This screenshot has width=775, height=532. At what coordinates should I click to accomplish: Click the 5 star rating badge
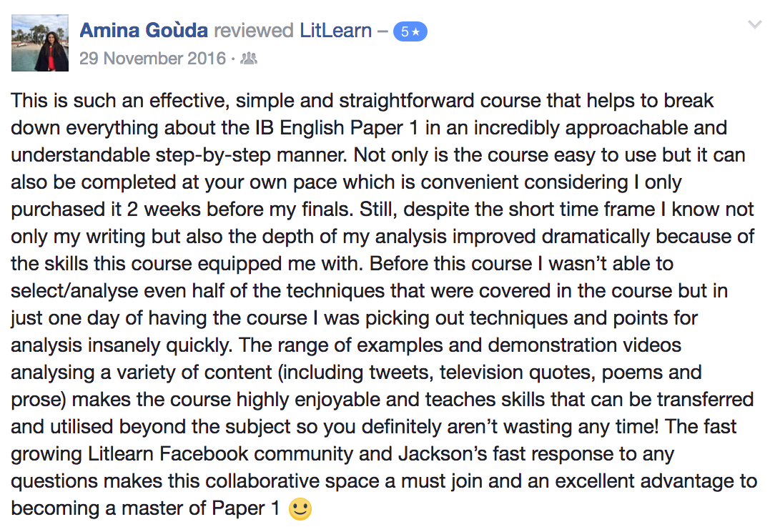tap(410, 32)
